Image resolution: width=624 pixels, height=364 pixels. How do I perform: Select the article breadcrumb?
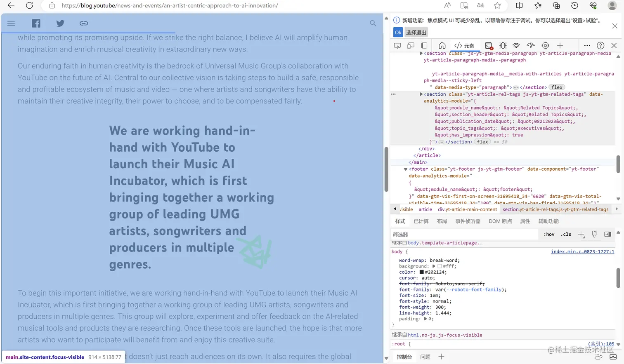tap(425, 209)
